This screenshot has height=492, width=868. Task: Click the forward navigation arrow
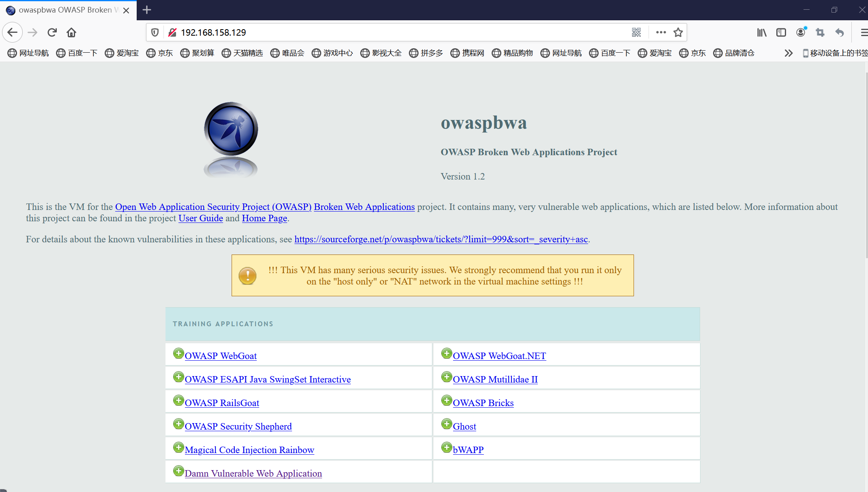coord(32,32)
